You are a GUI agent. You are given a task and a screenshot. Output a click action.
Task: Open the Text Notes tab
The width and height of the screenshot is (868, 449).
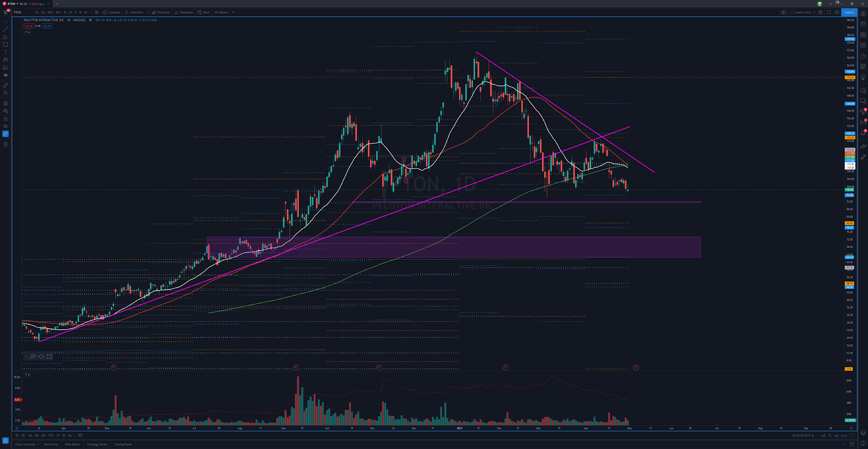pyautogui.click(x=51, y=444)
